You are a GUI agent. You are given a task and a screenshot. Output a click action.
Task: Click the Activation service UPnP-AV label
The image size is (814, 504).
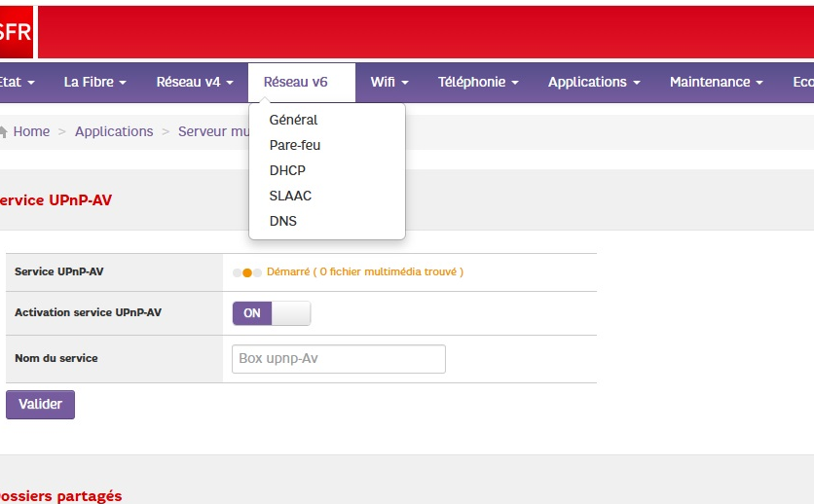pos(89,312)
